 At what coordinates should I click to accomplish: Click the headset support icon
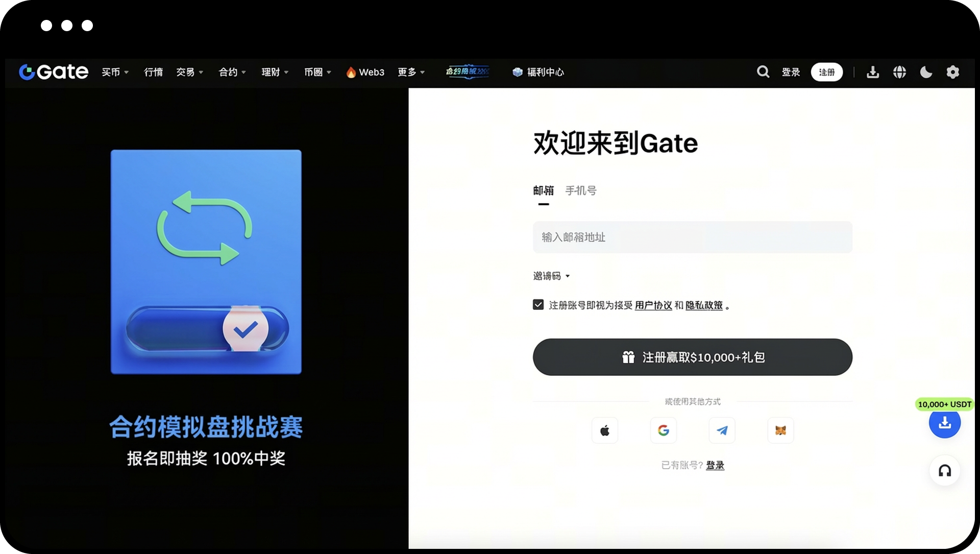tap(945, 470)
